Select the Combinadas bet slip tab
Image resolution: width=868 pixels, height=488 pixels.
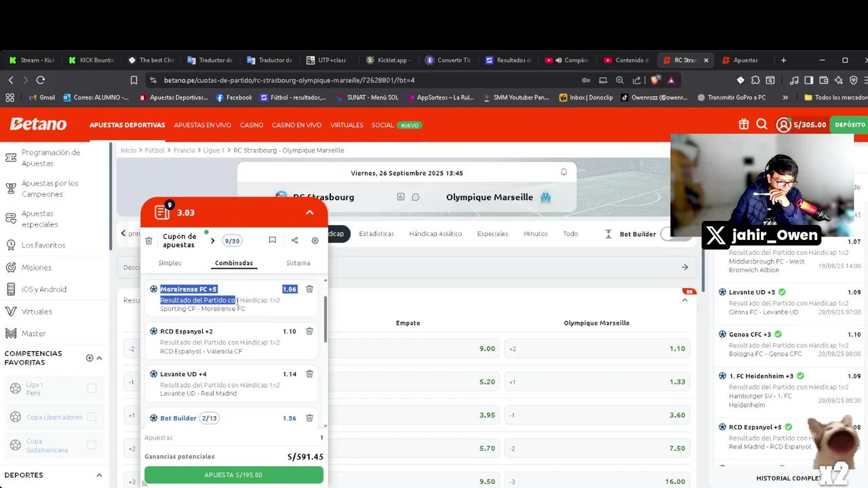[234, 263]
